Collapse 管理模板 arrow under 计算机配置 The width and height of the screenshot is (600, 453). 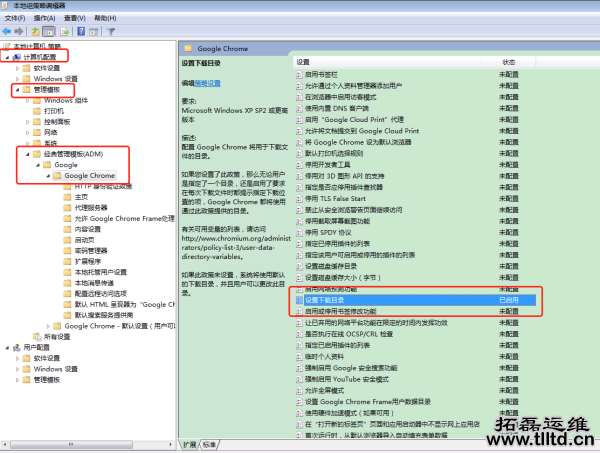point(17,90)
